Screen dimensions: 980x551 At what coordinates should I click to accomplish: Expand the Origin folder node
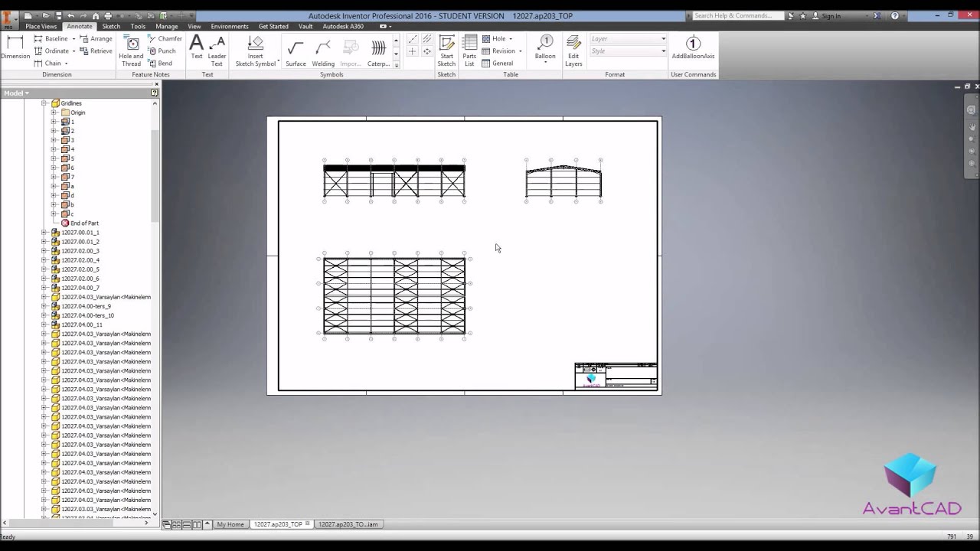[x=54, y=112]
